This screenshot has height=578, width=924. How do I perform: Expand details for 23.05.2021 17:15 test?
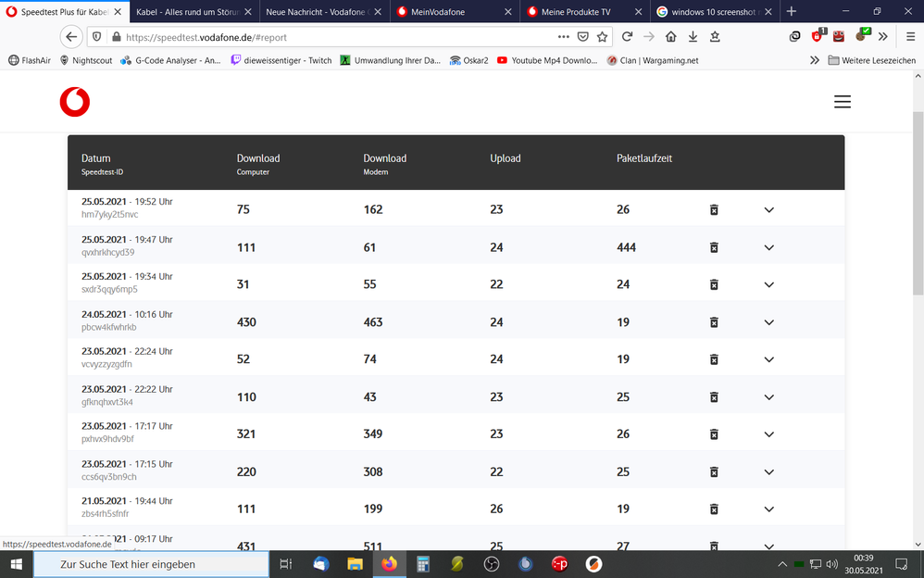click(x=769, y=472)
